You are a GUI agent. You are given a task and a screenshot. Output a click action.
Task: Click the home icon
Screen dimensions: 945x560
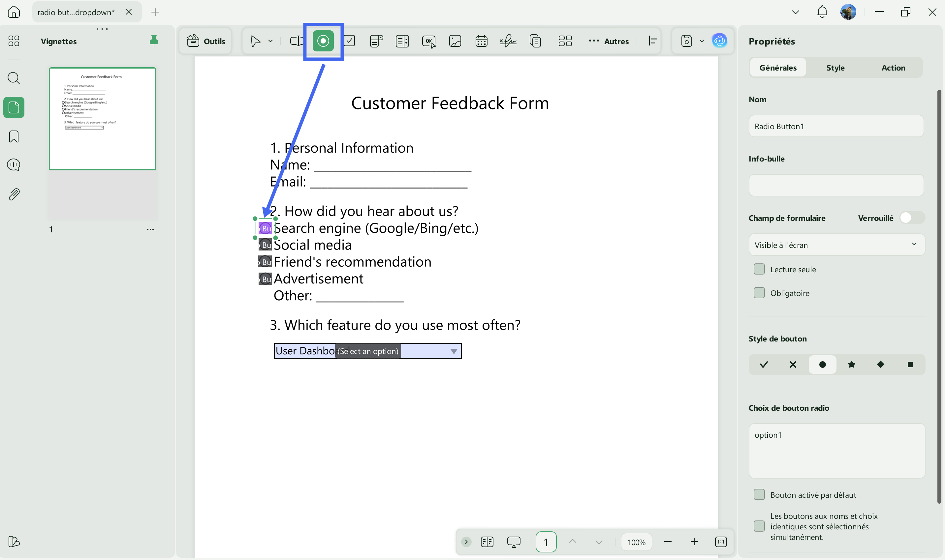[x=14, y=12]
